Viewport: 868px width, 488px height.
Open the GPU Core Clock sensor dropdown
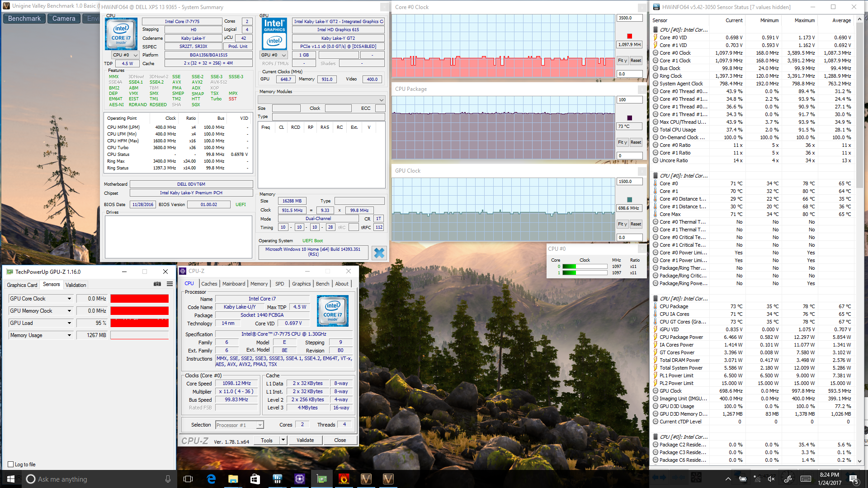pyautogui.click(x=69, y=299)
